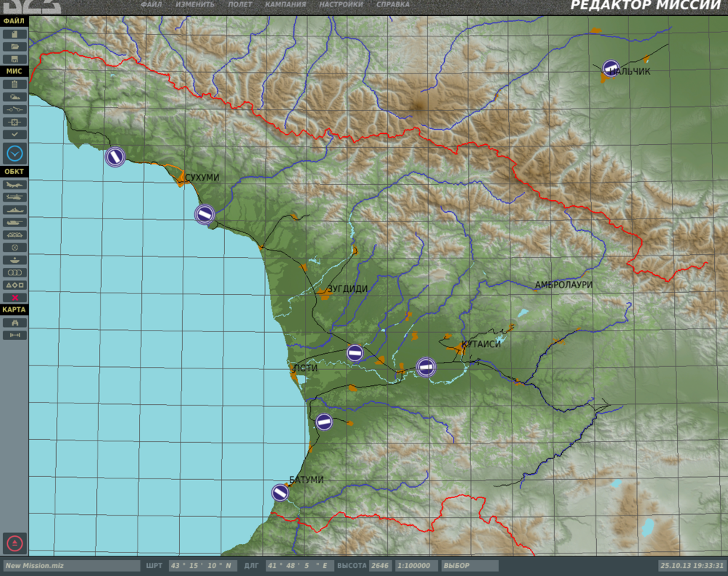728x576 pixels.
Task: Open the ИЗМЕНИТЬ menu
Action: (x=195, y=4)
